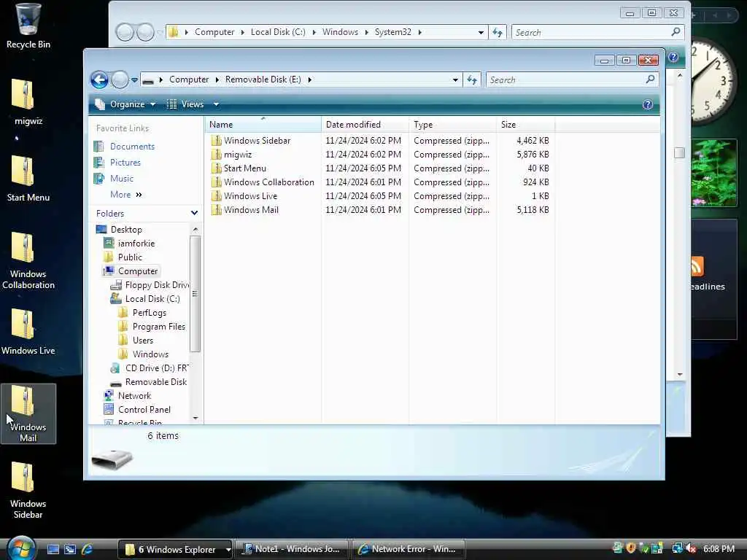Viewport: 747px width, 560px height.
Task: Launch Internet Explorer from Quick Launch
Action: tap(88, 549)
